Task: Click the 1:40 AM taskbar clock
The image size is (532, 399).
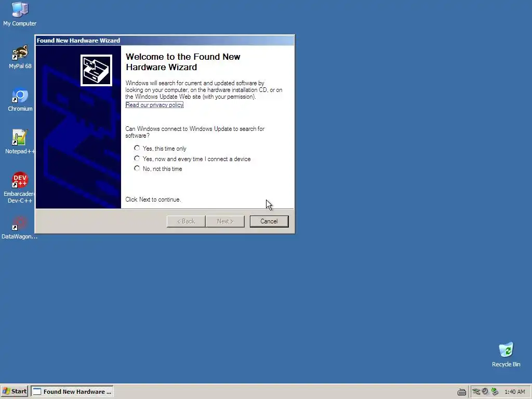Action: click(515, 392)
